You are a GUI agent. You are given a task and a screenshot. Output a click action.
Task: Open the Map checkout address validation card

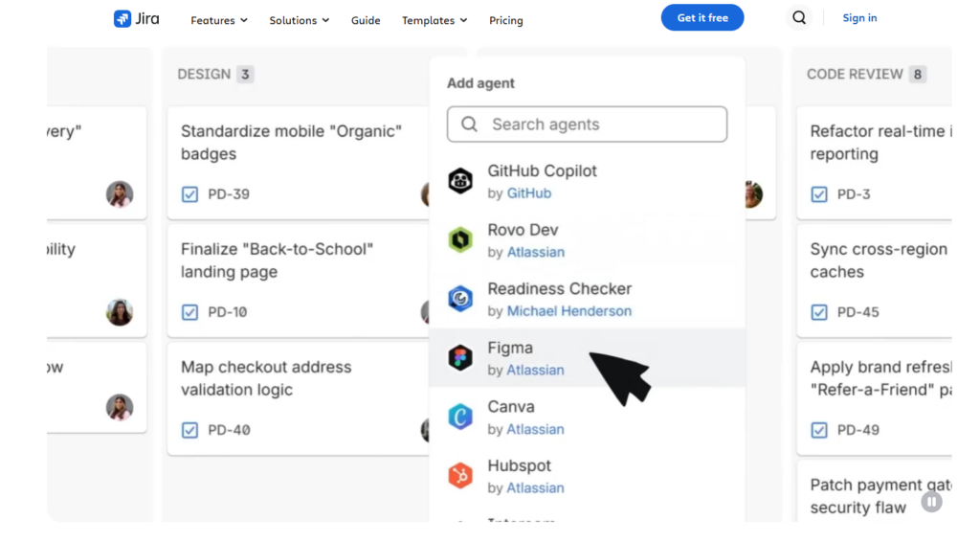(299, 399)
